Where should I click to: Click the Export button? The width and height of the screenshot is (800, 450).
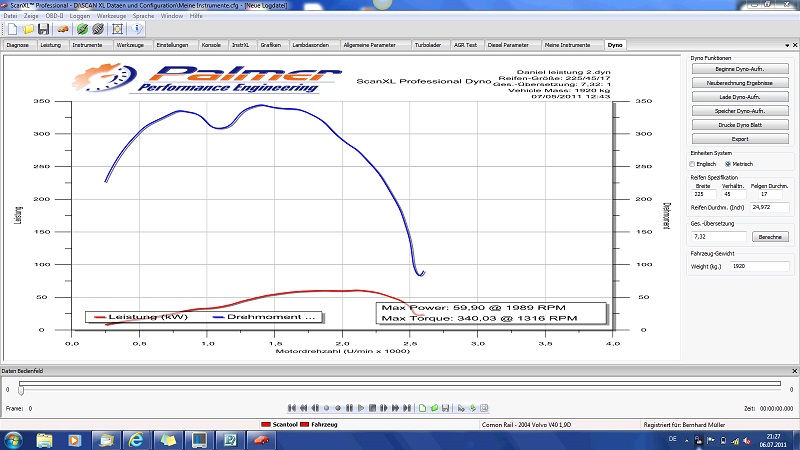739,139
